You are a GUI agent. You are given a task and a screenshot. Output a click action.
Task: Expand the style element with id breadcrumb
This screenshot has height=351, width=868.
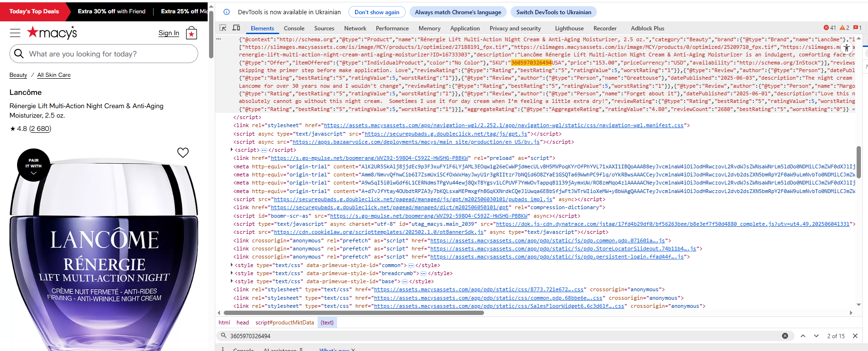(232, 273)
